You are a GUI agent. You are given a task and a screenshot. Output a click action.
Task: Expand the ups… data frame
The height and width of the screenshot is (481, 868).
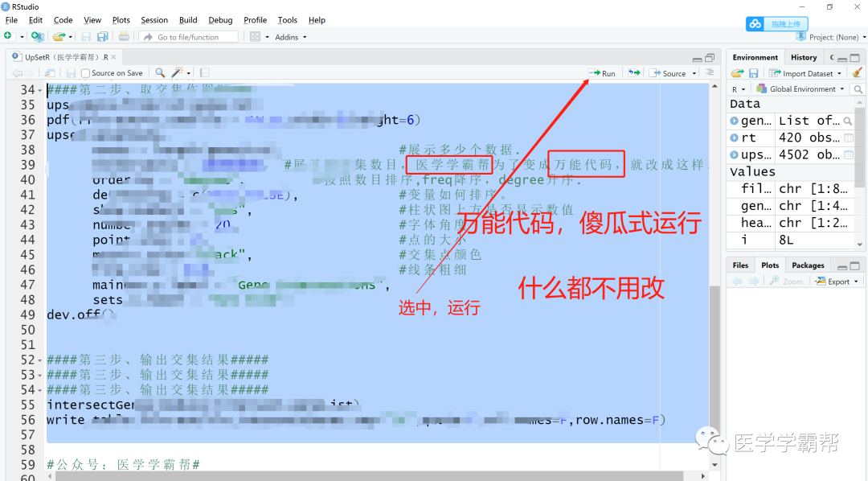[x=734, y=154]
